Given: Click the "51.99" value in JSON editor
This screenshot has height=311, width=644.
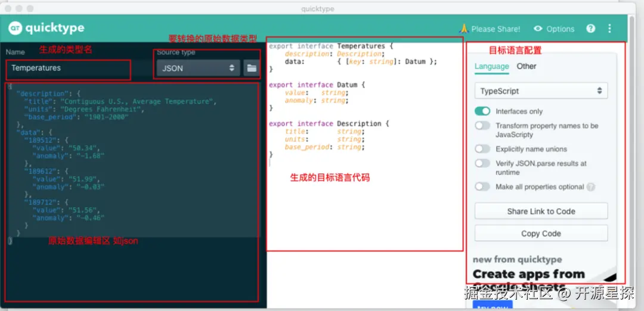Looking at the screenshot, I should [x=84, y=179].
